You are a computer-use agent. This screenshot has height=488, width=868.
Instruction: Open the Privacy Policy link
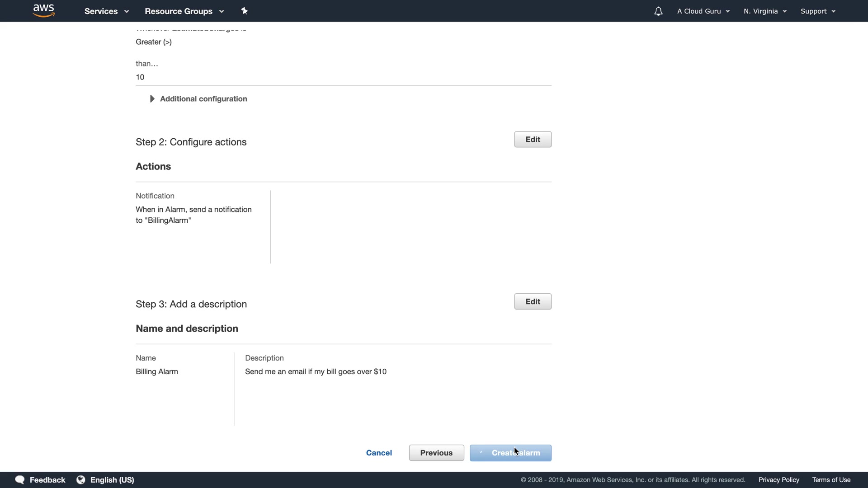[x=778, y=480]
